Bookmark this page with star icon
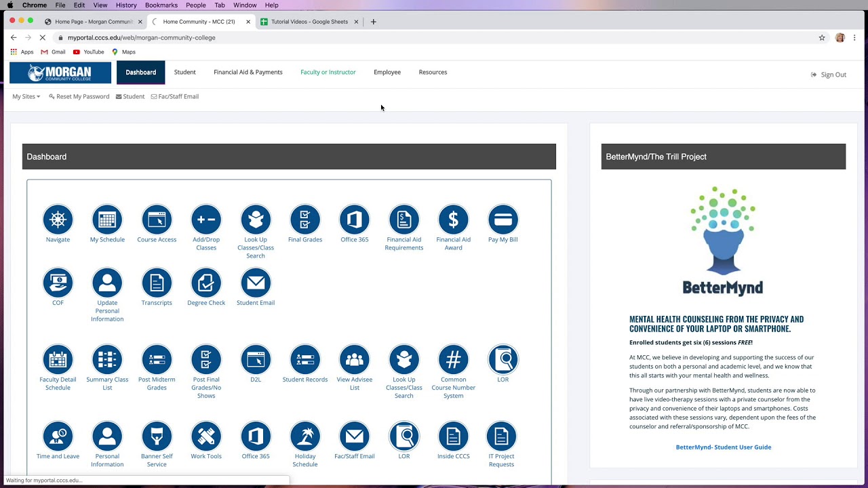Image resolution: width=868 pixels, height=488 pixels. pos(822,38)
